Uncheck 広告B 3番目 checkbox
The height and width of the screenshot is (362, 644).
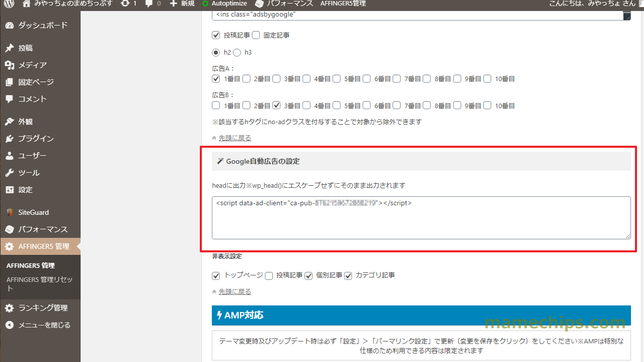276,106
